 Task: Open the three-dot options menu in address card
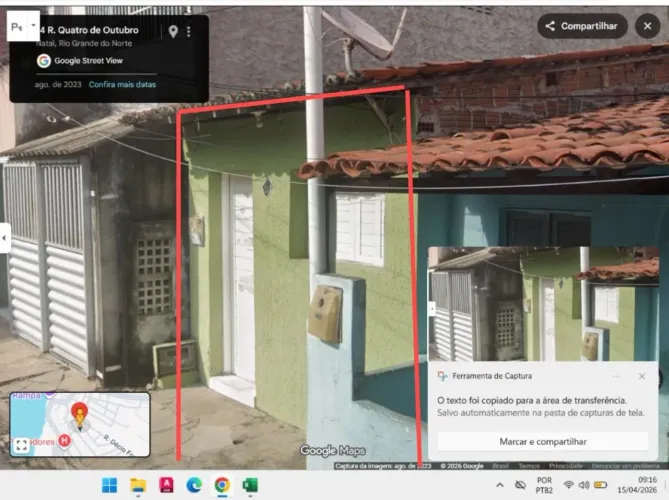189,31
